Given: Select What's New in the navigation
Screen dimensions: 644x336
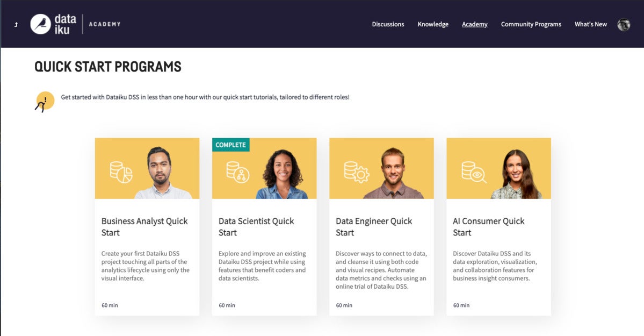Looking at the screenshot, I should click(591, 24).
